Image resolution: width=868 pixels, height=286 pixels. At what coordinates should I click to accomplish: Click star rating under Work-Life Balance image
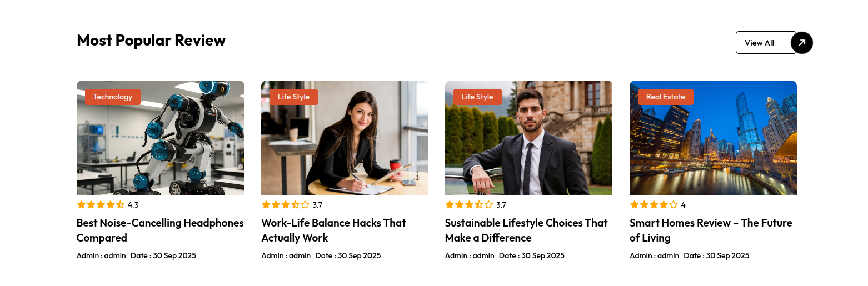coord(285,204)
